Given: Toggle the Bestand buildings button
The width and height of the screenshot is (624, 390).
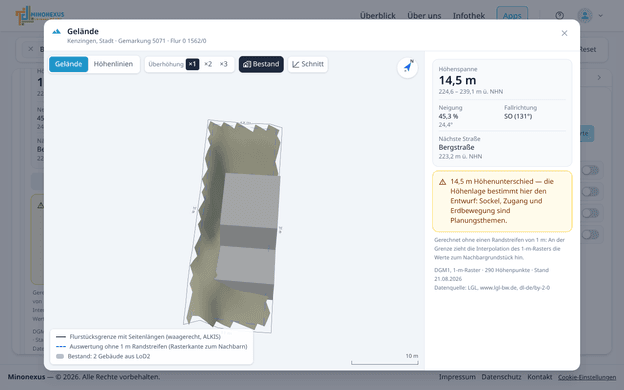Looking at the screenshot, I should coord(261,64).
